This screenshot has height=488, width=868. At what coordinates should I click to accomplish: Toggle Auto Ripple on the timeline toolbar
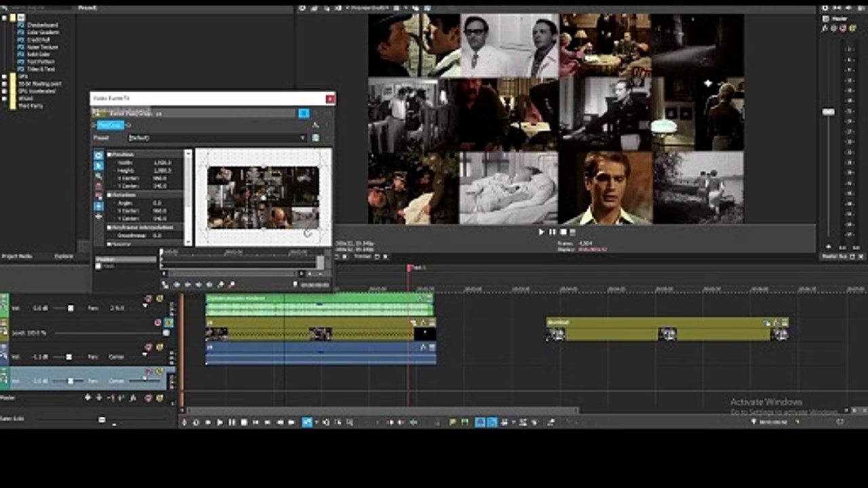tap(504, 422)
